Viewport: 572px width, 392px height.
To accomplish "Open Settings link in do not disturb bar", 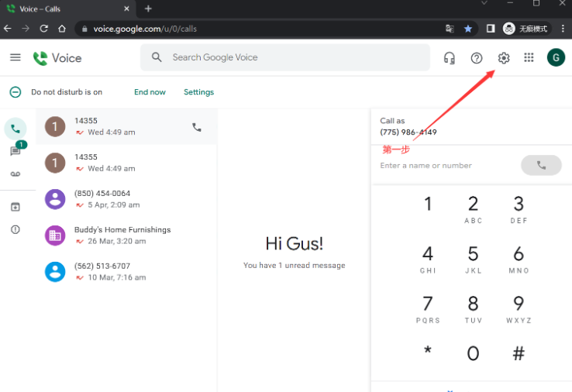I will coord(199,92).
